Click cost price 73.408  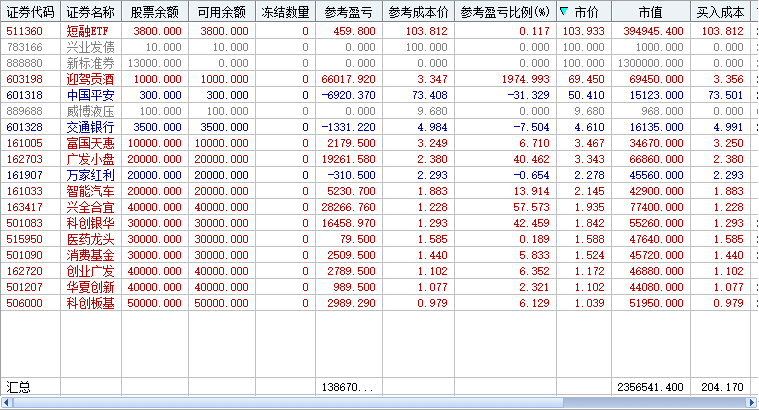tap(430, 95)
